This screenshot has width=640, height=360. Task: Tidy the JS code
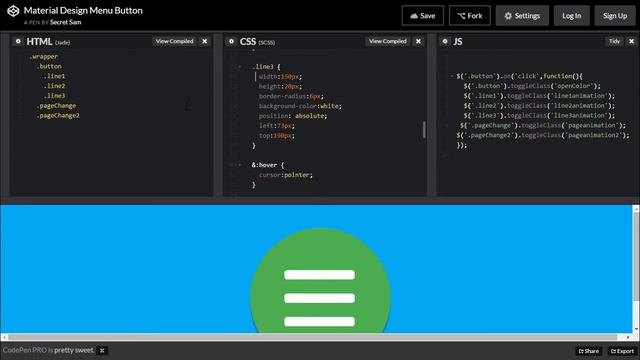click(x=614, y=41)
